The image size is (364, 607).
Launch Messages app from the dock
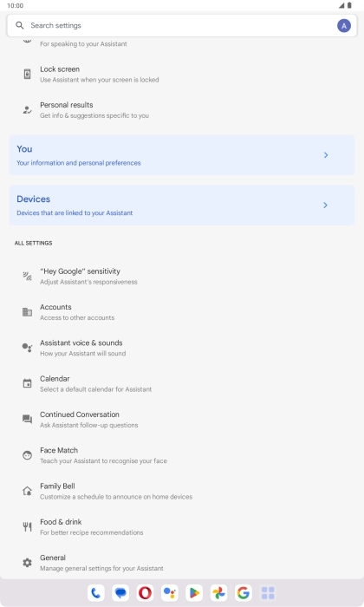120,592
